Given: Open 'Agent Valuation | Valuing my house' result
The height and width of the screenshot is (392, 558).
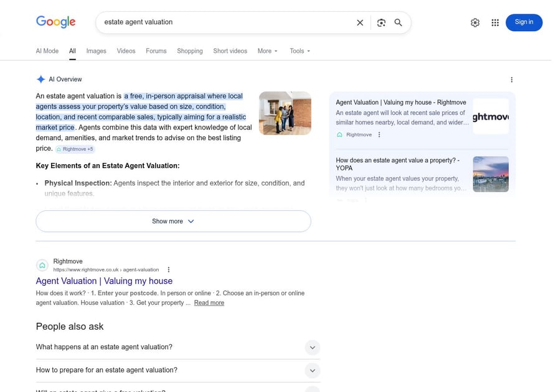Looking at the screenshot, I should [104, 281].
